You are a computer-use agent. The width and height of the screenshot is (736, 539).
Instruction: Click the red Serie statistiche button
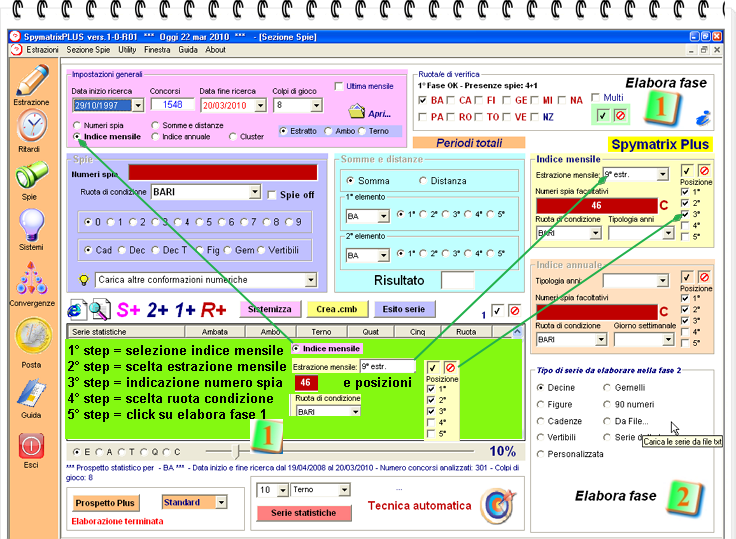(x=304, y=513)
